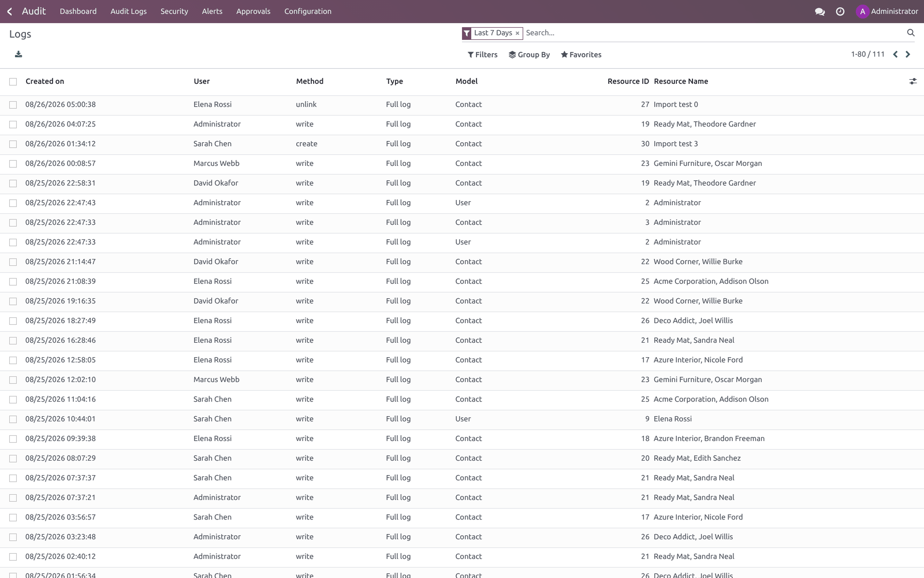Open the Approvals menu item

253,12
